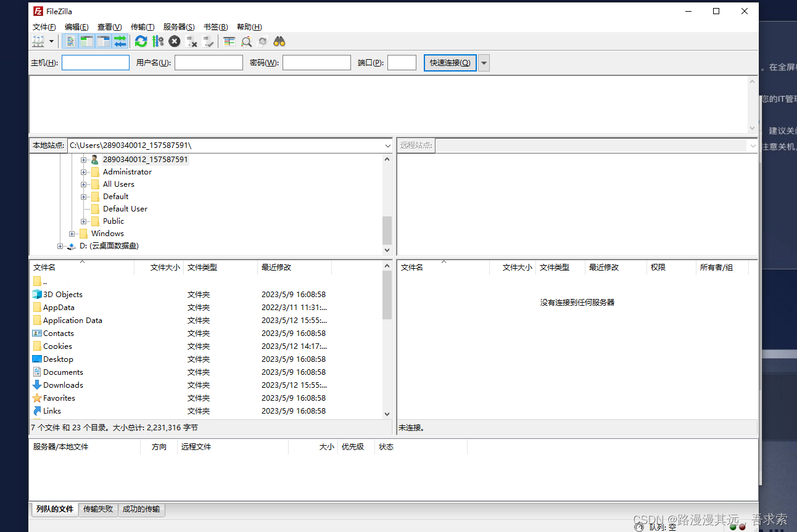Sort remote list by 所有者/组 column
Screen dimensions: 797x532
pos(722,268)
